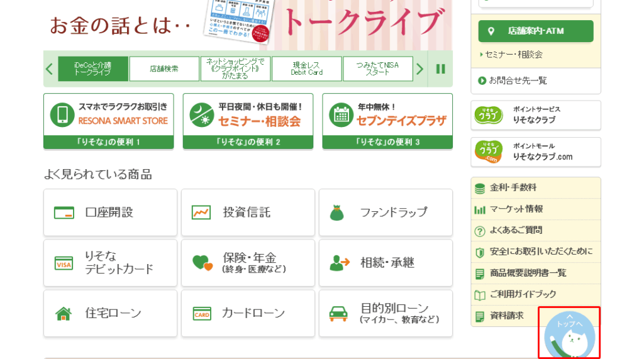Click the map pin icon in 店舗案内・ATM
This screenshot has width=644, height=359.
click(x=491, y=31)
